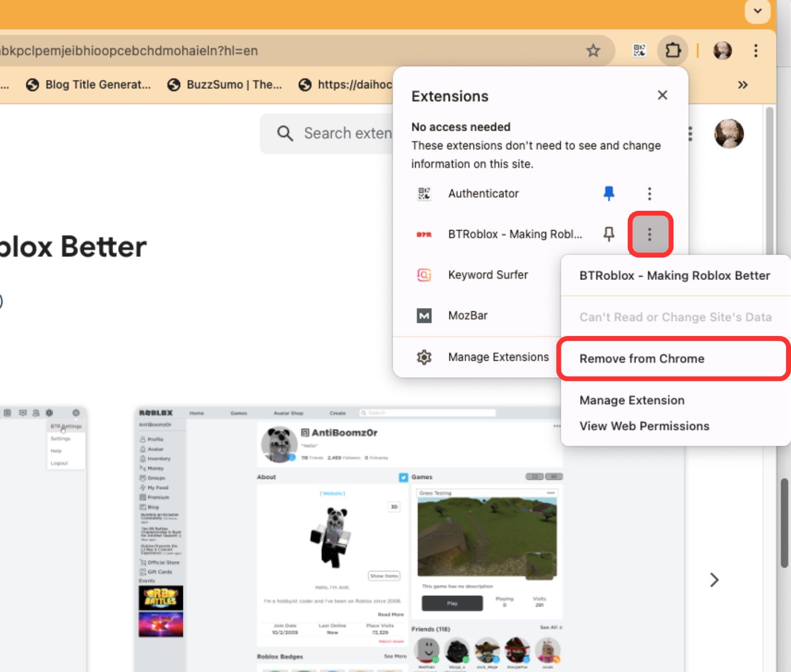Open the partially visible BTR Settings screenshot
This screenshot has height=672, width=791.
[x=43, y=539]
